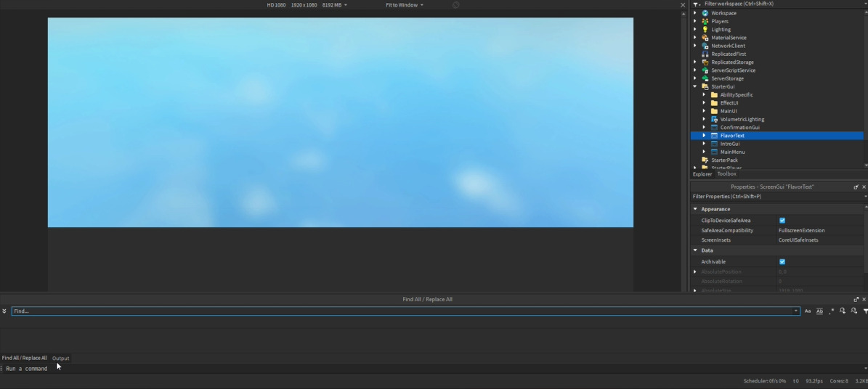Uncheck ClipToDeviceSafeArea checkbox
This screenshot has width=868, height=389.
[x=782, y=220]
